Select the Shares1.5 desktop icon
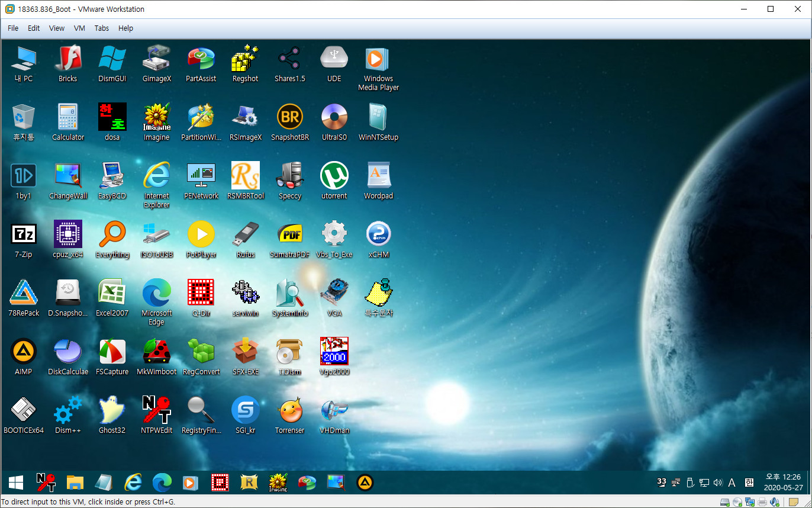 290,64
